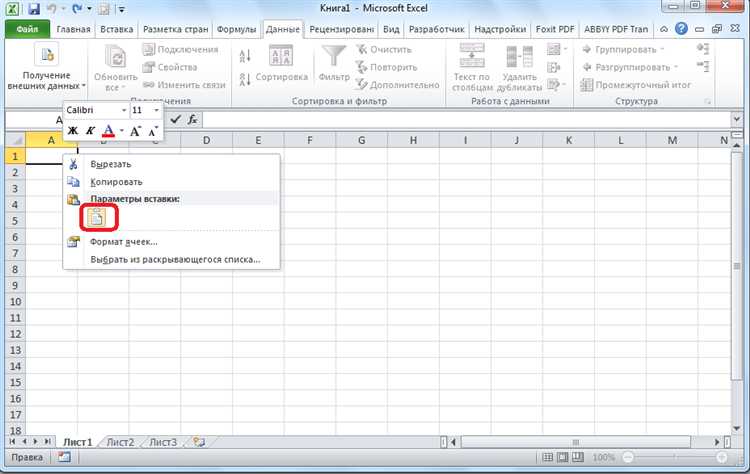Toggle bold Ж in mini toolbar

pyautogui.click(x=73, y=130)
